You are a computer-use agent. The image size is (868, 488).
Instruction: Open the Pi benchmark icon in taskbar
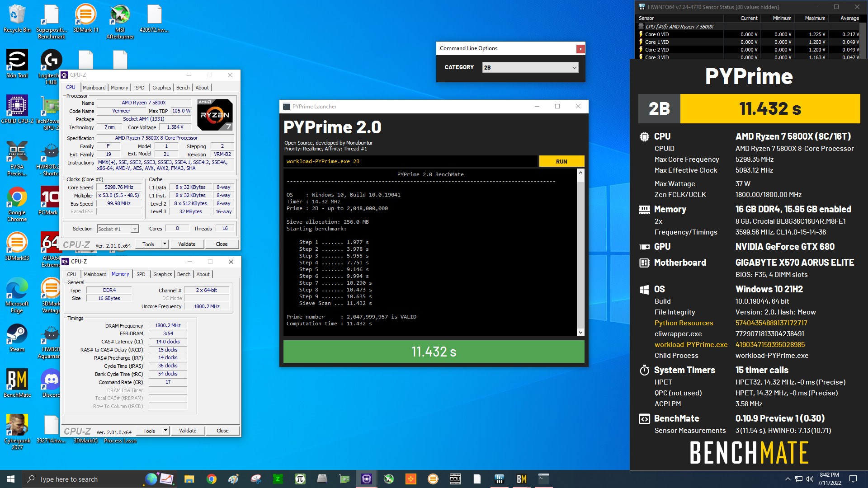[300, 479]
